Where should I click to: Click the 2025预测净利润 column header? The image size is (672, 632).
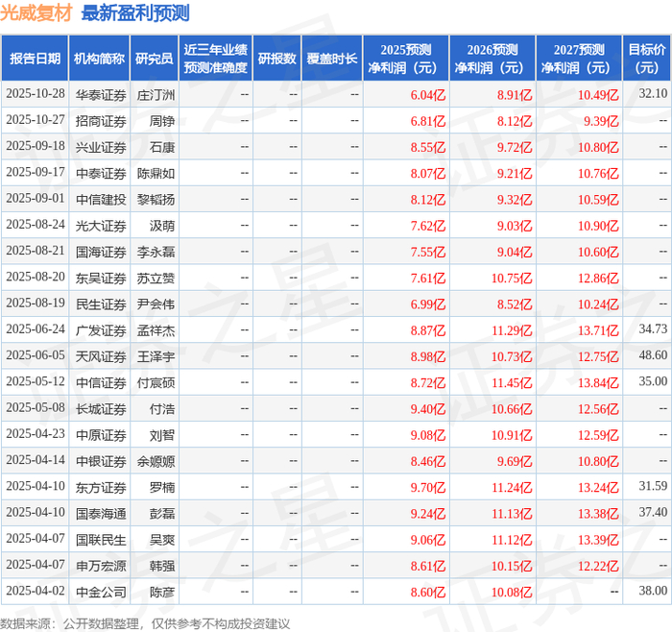[x=406, y=59]
